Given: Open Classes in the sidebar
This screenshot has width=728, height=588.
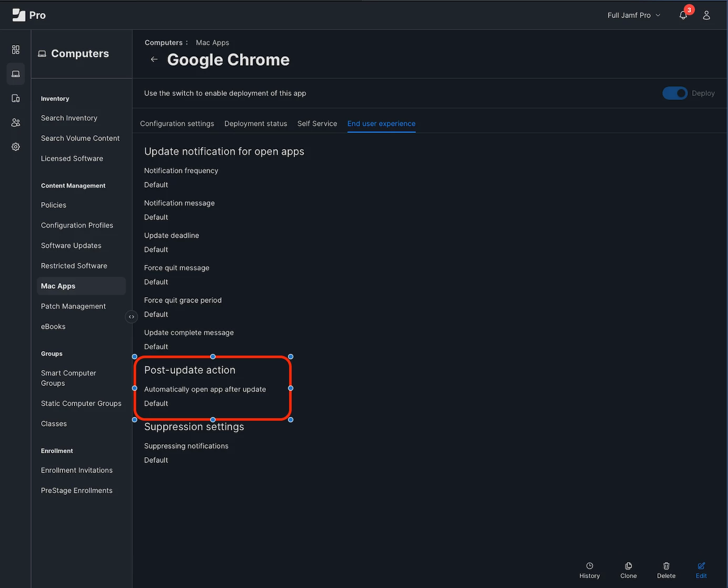Looking at the screenshot, I should (54, 424).
